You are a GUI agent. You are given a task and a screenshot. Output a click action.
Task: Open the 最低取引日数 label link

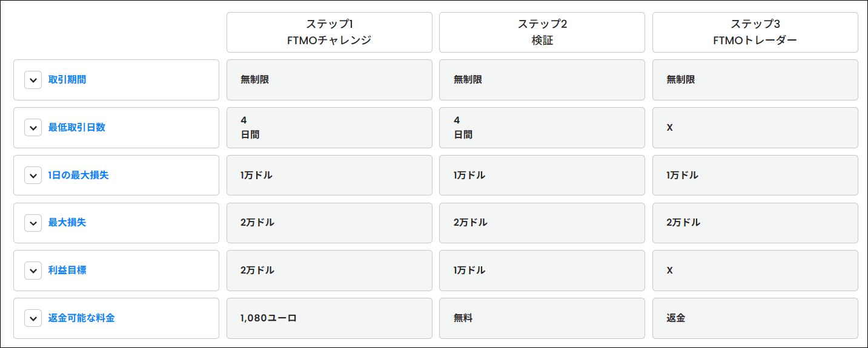point(77,128)
